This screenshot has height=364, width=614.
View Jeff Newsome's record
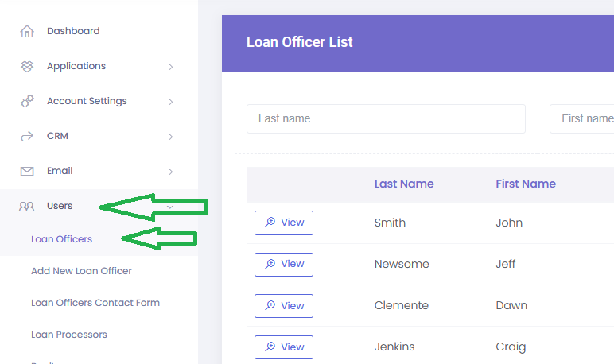point(284,264)
